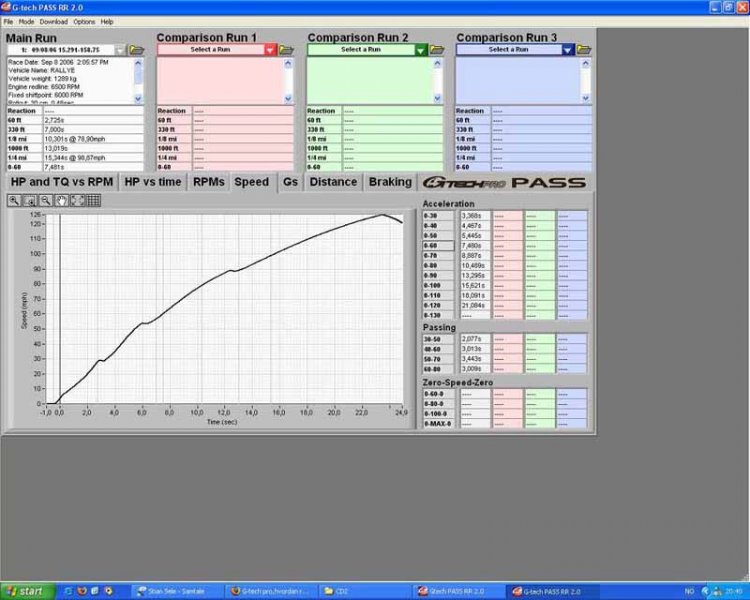This screenshot has height=600, width=750.
Task: Click the Windows Start button
Action: click(24, 591)
